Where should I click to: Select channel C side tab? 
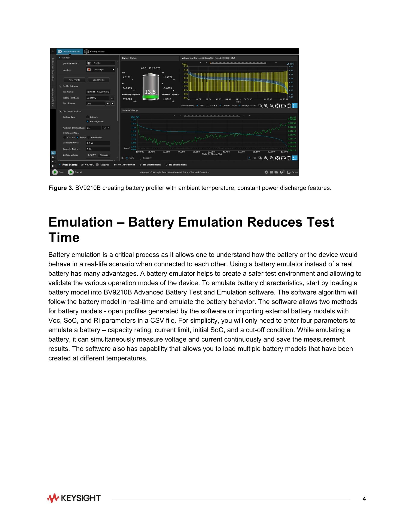click(x=53, y=162)
